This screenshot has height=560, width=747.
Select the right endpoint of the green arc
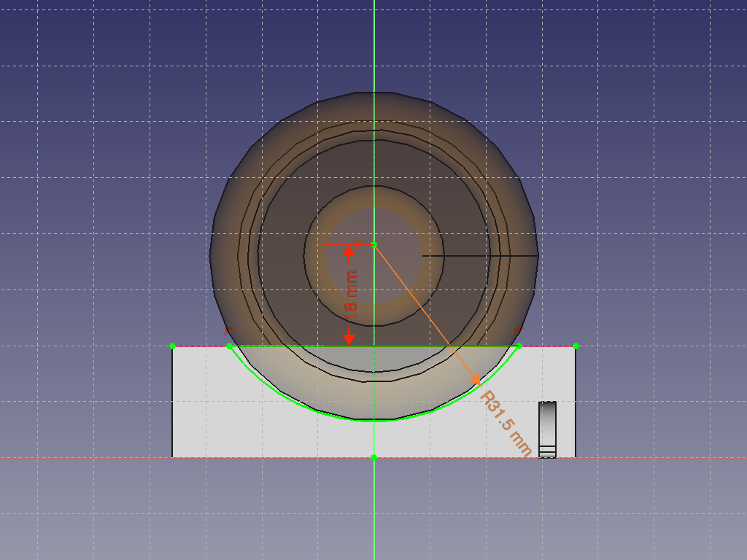519,346
